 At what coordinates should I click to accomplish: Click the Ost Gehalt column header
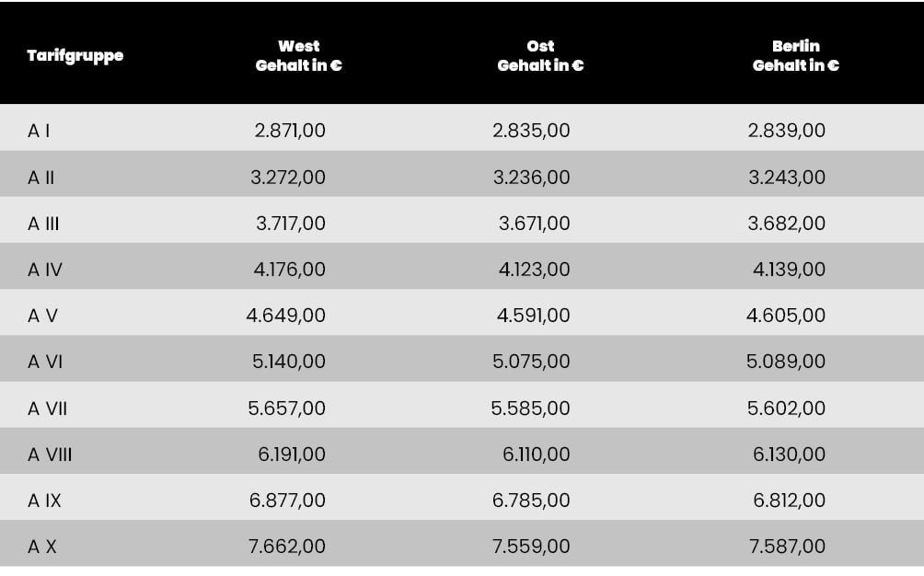click(540, 56)
